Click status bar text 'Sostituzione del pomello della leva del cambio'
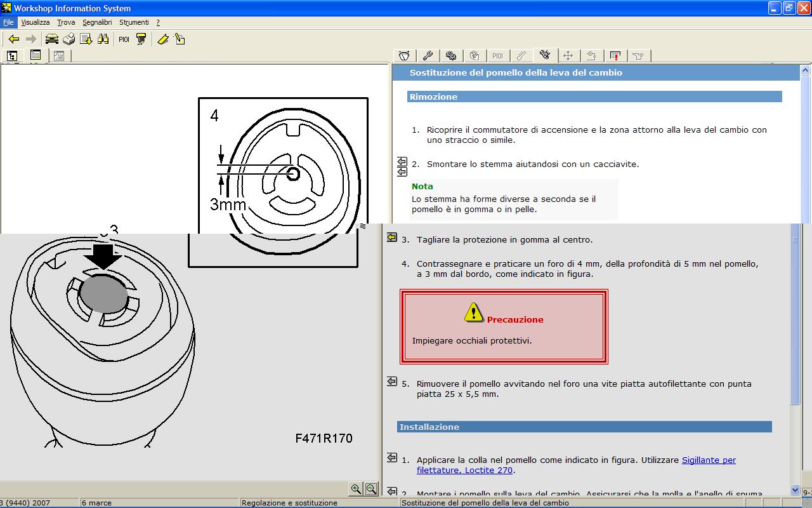The width and height of the screenshot is (812, 508). pos(485,503)
